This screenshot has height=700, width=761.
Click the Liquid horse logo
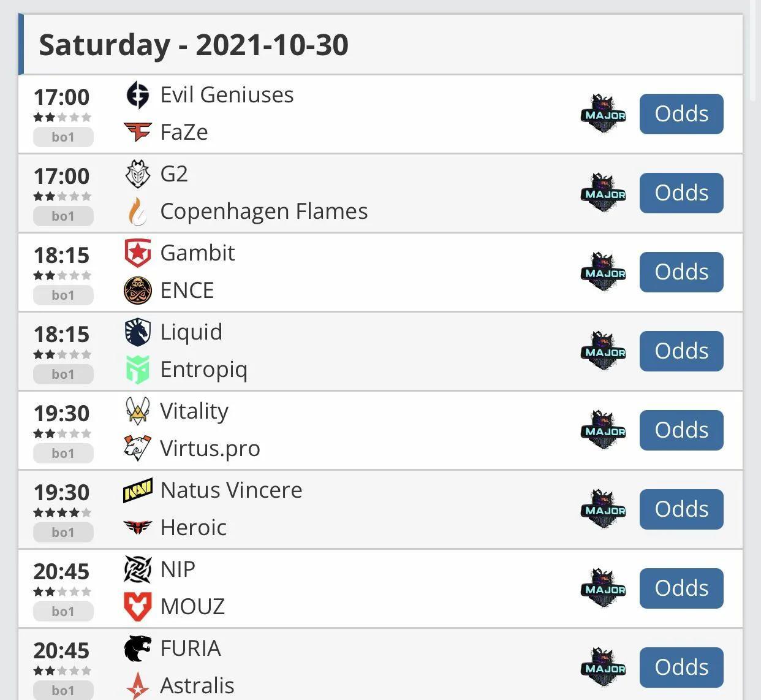[x=137, y=332]
